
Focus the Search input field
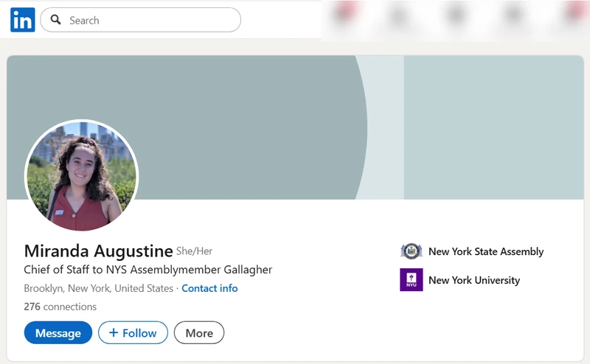(147, 21)
